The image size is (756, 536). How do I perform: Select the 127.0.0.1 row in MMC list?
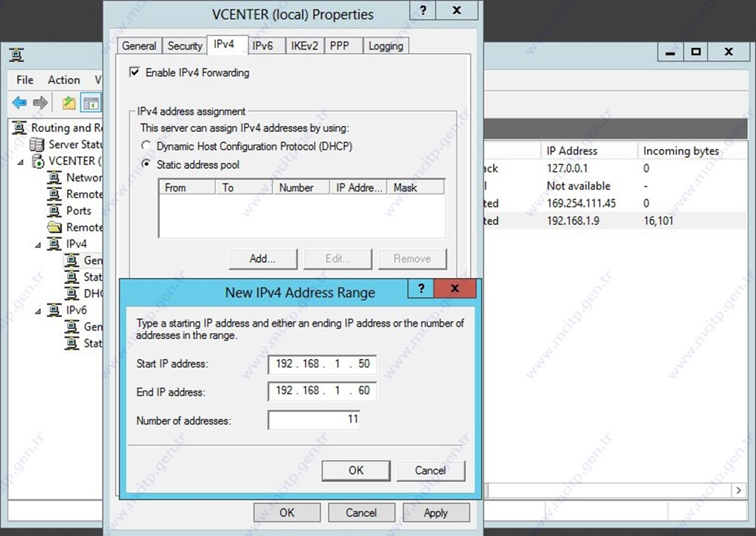(615, 168)
